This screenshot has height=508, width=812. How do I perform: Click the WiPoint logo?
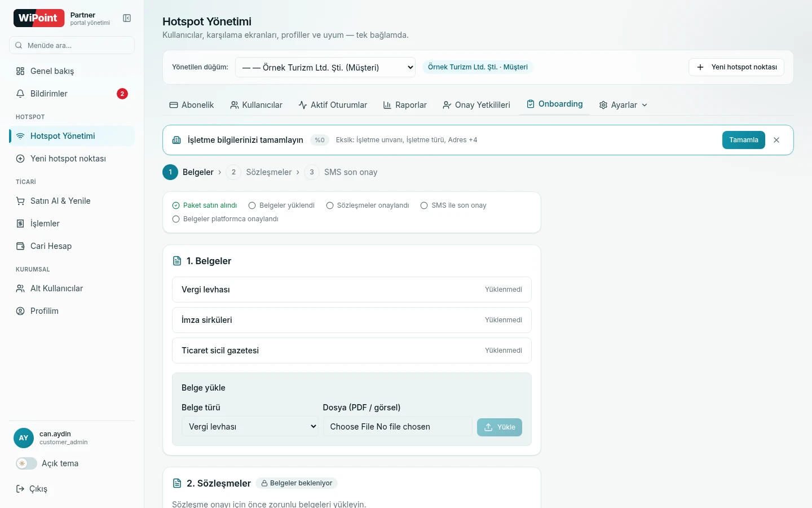click(39, 18)
